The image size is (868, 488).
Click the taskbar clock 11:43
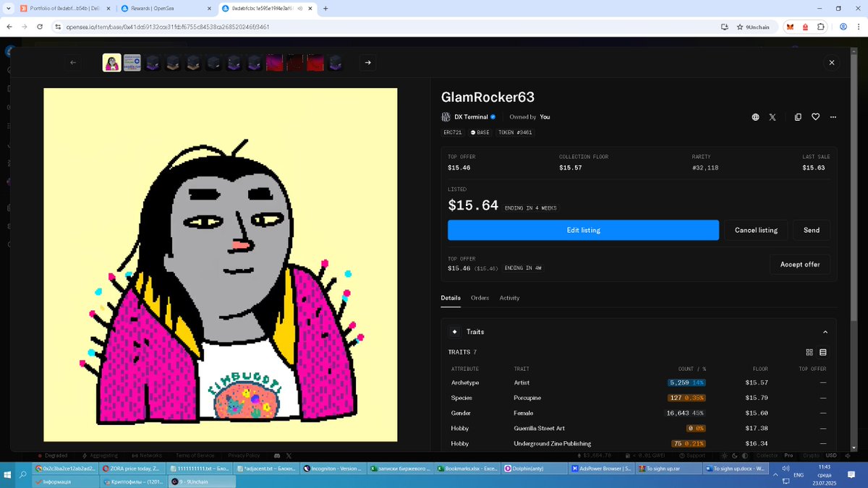click(825, 468)
